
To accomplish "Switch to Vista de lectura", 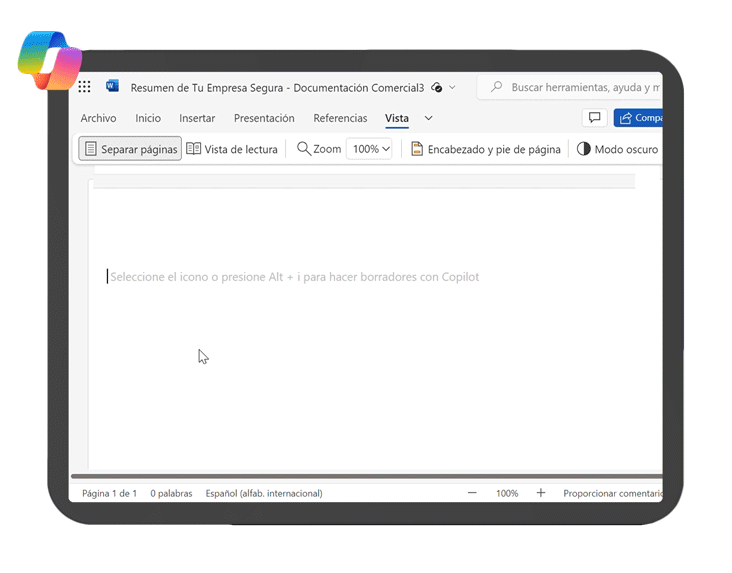I will pyautogui.click(x=232, y=149).
